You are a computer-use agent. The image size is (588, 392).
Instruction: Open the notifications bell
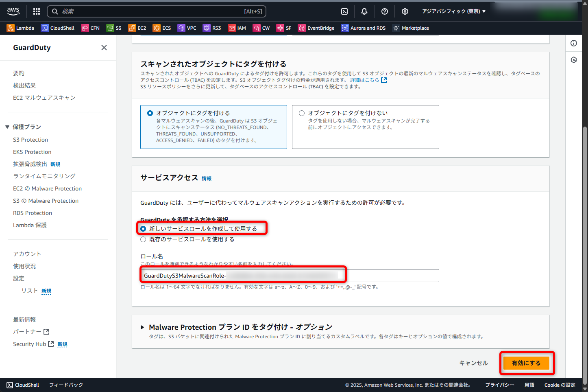(364, 11)
